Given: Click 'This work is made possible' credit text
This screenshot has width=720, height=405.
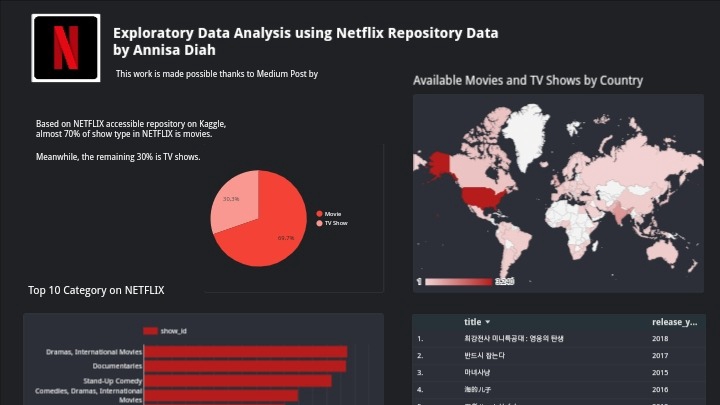Looking at the screenshot, I should (217, 74).
